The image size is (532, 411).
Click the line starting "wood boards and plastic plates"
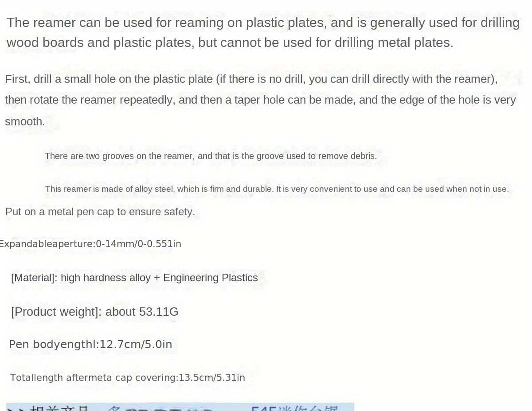pyautogui.click(x=230, y=43)
